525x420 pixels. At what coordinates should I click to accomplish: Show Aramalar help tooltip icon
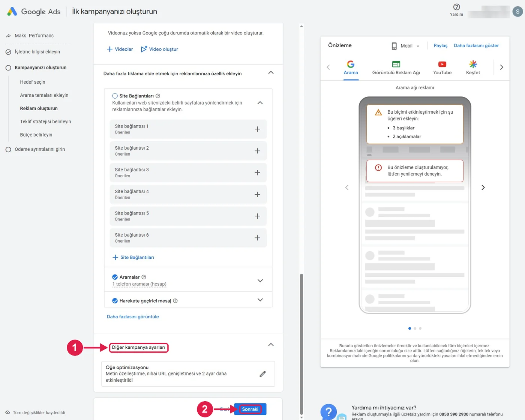[x=144, y=277]
